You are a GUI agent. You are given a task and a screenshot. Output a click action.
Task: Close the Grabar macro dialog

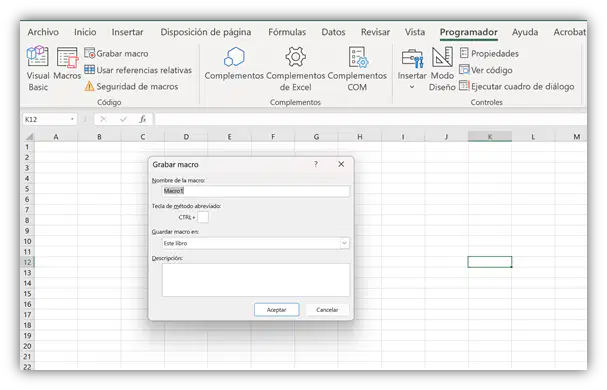pyautogui.click(x=341, y=164)
